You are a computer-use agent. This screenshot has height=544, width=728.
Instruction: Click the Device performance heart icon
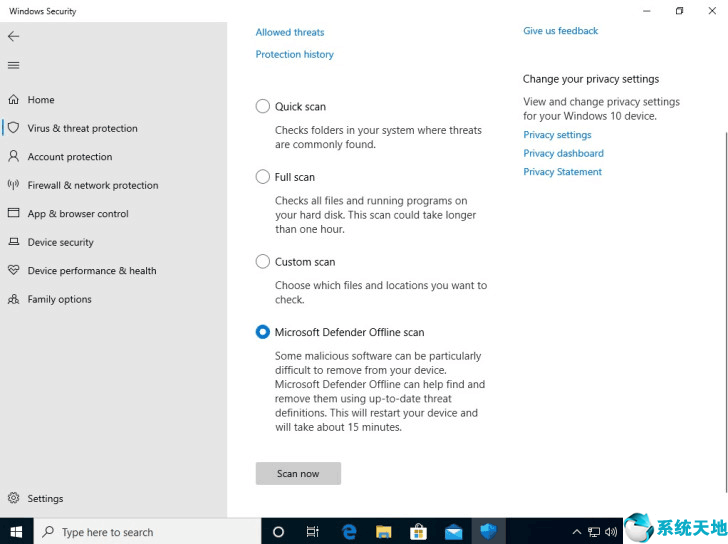tap(14, 270)
